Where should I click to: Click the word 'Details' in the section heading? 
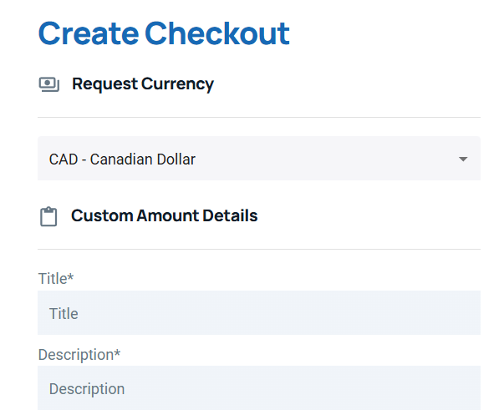(230, 215)
